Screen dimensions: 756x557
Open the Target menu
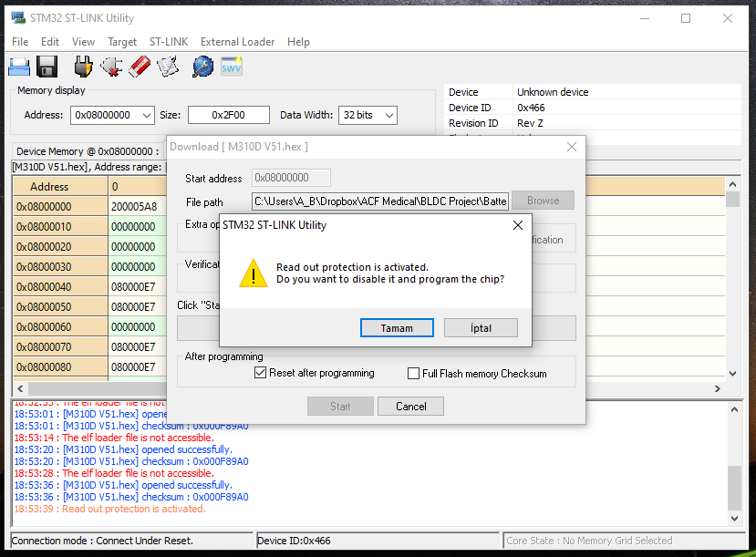pos(122,42)
